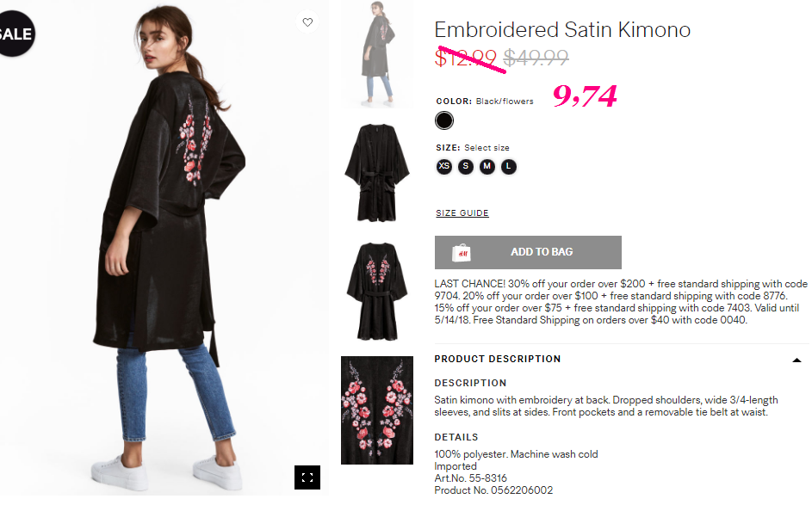Click the SALE badge
Screen dimensions: 812x505
pyautogui.click(x=15, y=34)
